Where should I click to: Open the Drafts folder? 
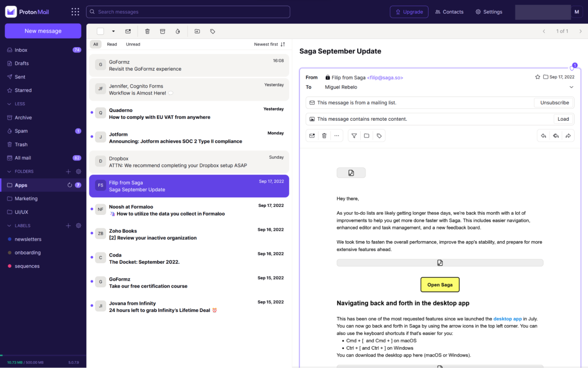pos(43,64)
